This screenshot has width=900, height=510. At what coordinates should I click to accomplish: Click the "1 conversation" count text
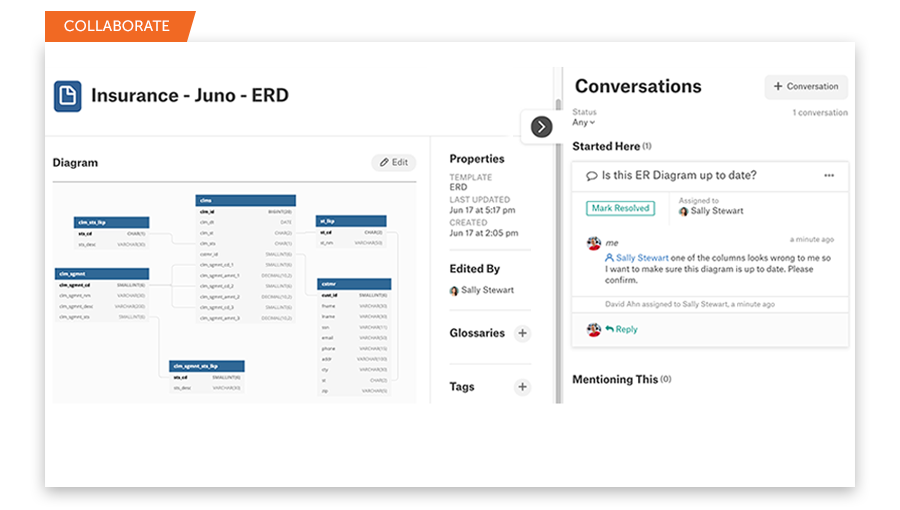point(820,113)
